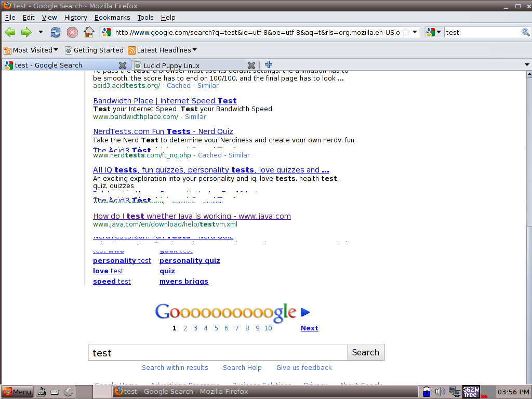Click the 562M free memory indicator

[x=471, y=392]
